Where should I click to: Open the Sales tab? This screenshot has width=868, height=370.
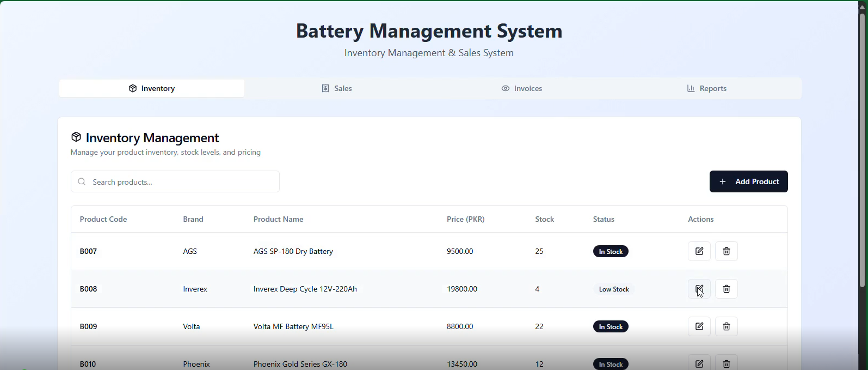pos(337,88)
